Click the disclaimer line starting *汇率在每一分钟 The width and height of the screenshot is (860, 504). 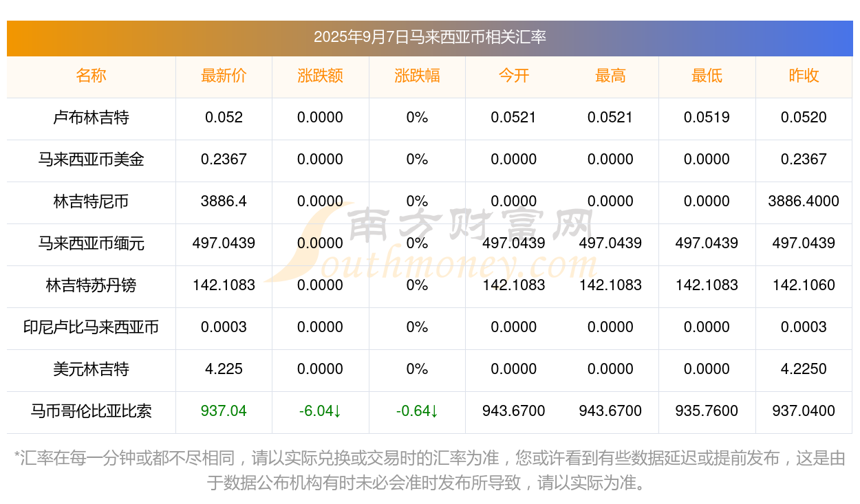pos(429,458)
